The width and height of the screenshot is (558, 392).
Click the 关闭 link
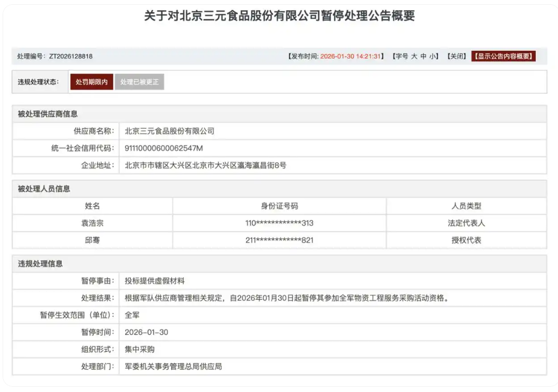tap(456, 56)
